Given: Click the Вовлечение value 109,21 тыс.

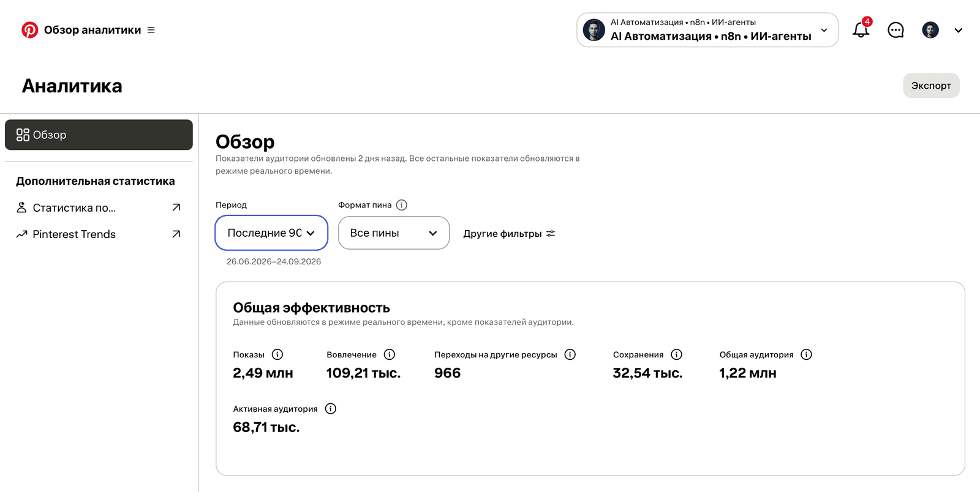Looking at the screenshot, I should (363, 373).
